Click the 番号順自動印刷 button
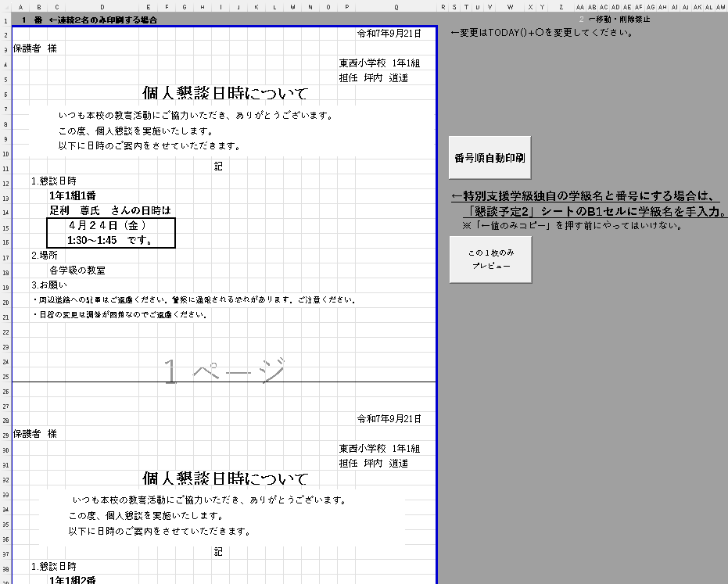The height and width of the screenshot is (584, 728). (x=490, y=157)
